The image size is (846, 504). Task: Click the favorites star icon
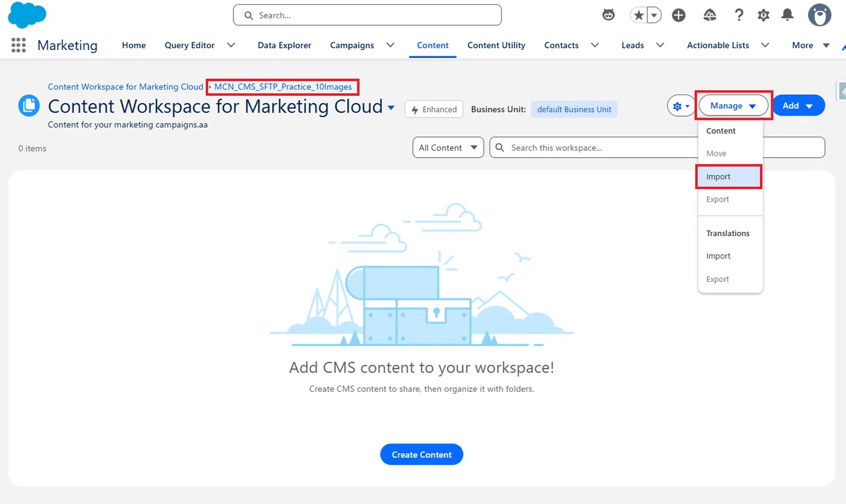point(638,15)
